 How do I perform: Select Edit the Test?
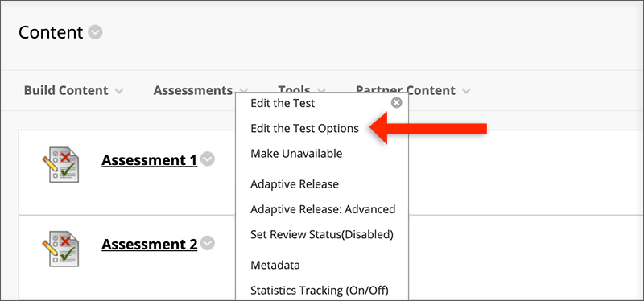(x=283, y=103)
